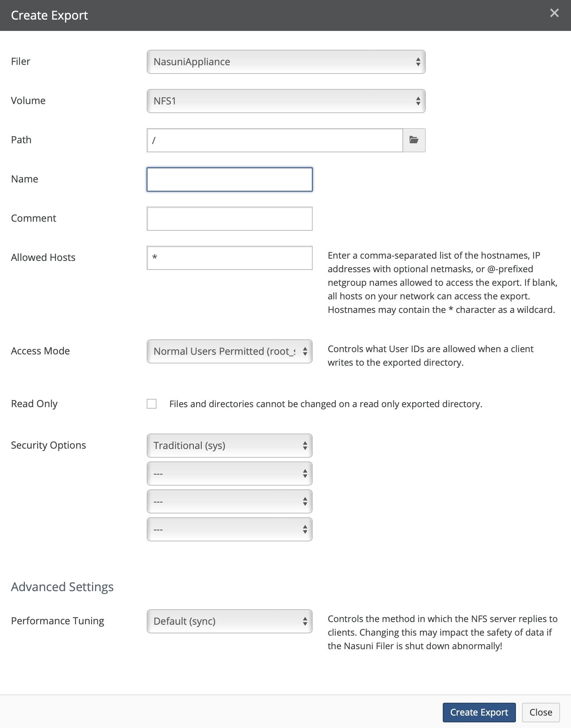Viewport: 571px width, 728px height.
Task: Click the Read Only label
Action: pos(34,404)
